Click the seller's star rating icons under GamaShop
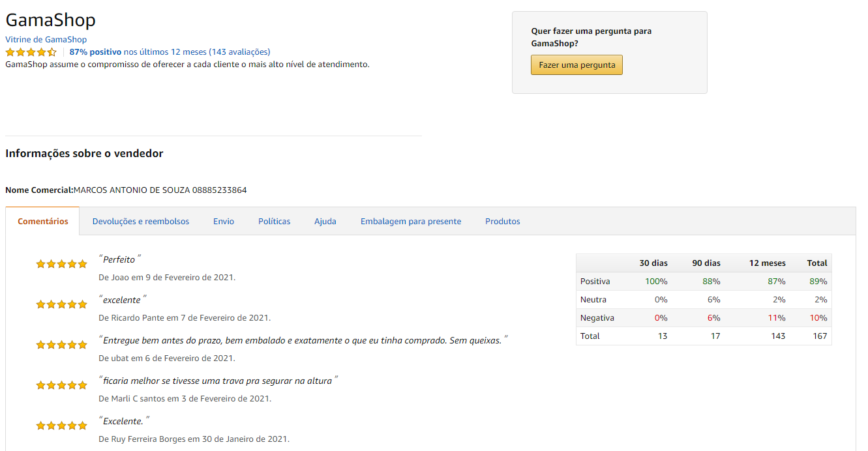Viewport: 868px width, 451px height. click(31, 52)
